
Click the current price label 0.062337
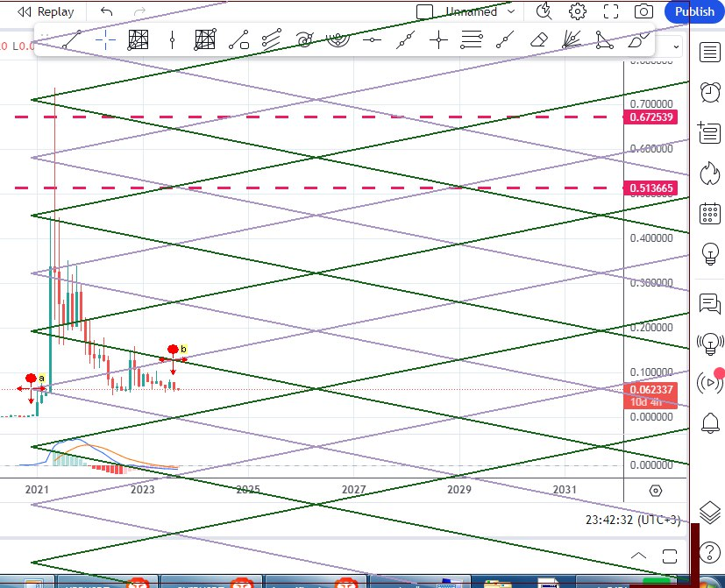pos(651,389)
